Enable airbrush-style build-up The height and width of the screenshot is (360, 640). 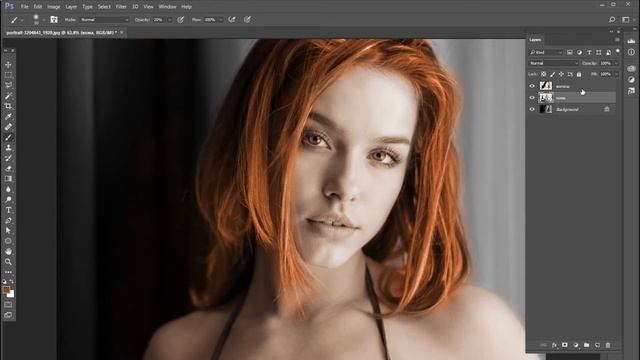tap(232, 20)
